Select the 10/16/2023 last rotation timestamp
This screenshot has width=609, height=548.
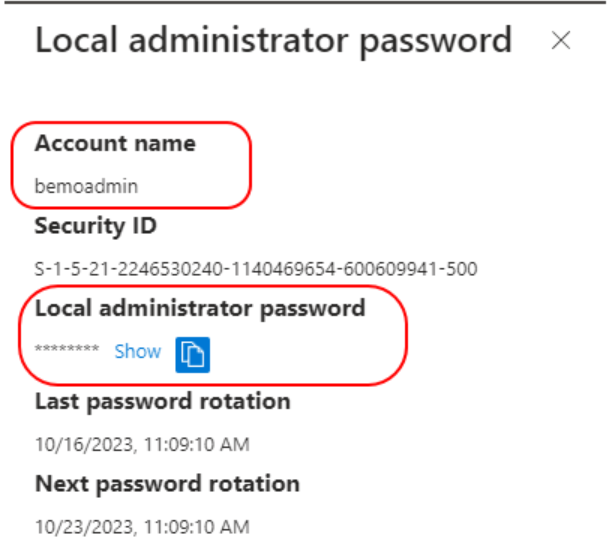[x=142, y=444]
